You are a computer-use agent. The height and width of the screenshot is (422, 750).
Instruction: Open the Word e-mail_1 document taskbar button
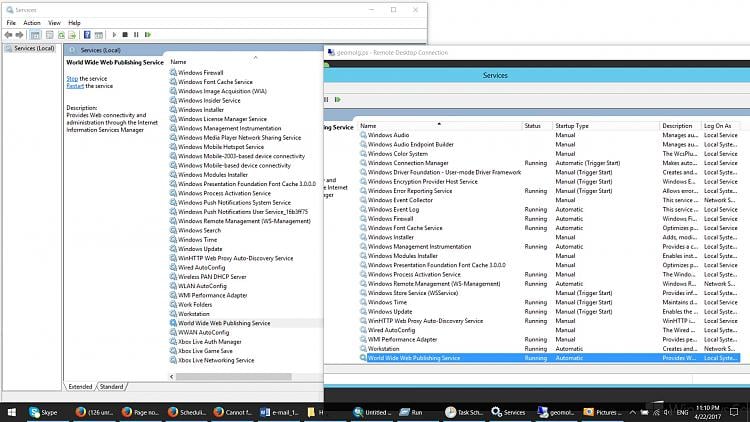click(x=279, y=412)
